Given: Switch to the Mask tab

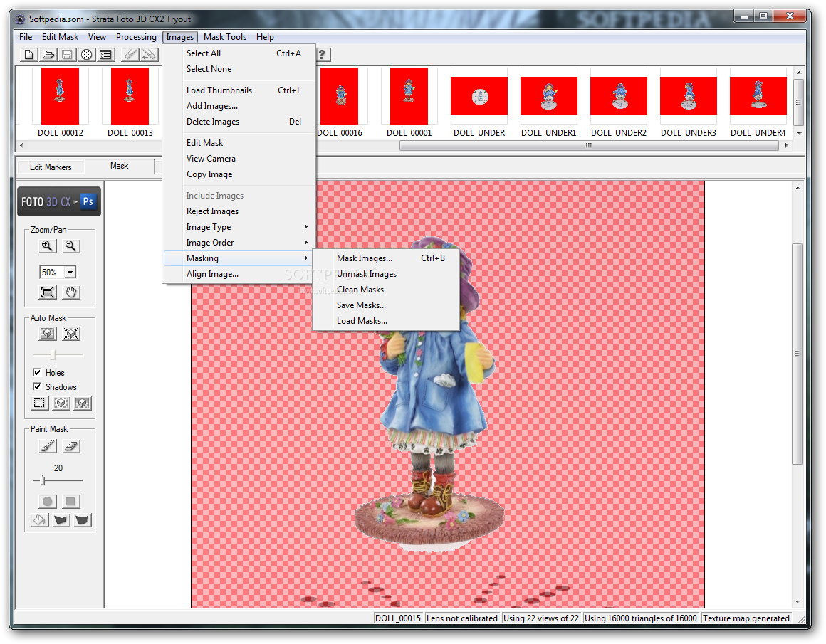Looking at the screenshot, I should (120, 166).
